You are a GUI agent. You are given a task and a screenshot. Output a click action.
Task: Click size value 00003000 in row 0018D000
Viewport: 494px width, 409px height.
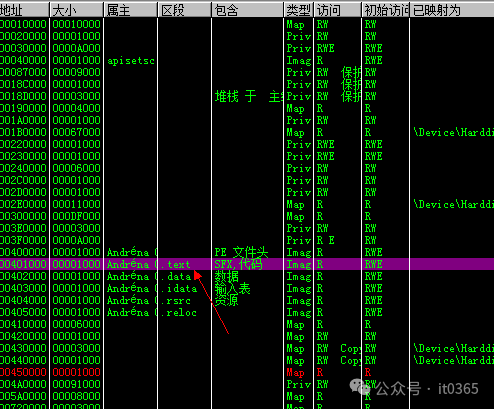(76, 96)
